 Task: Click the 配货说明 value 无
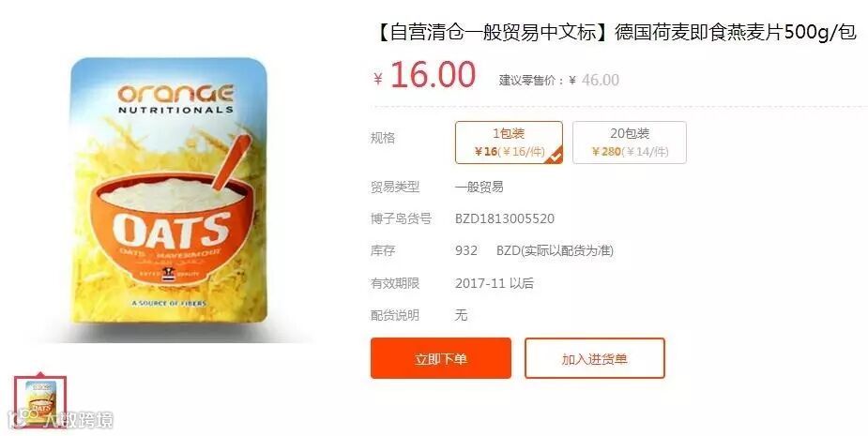click(x=461, y=315)
